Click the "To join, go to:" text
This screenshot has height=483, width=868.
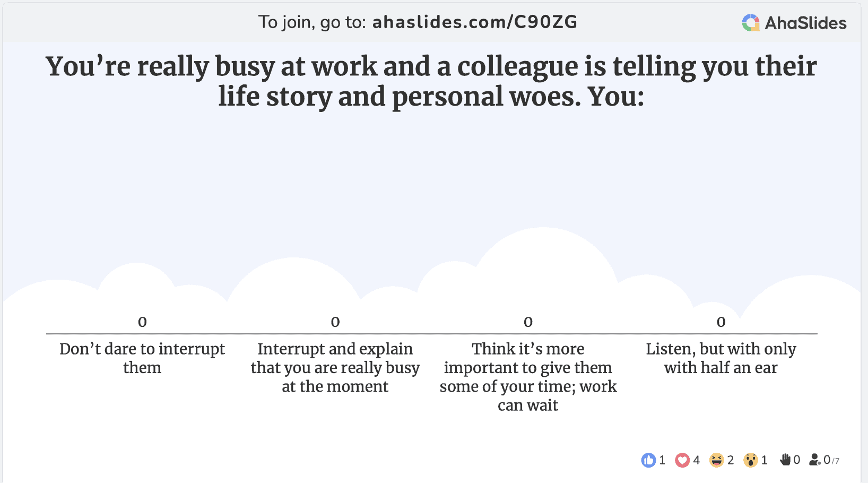tap(312, 22)
